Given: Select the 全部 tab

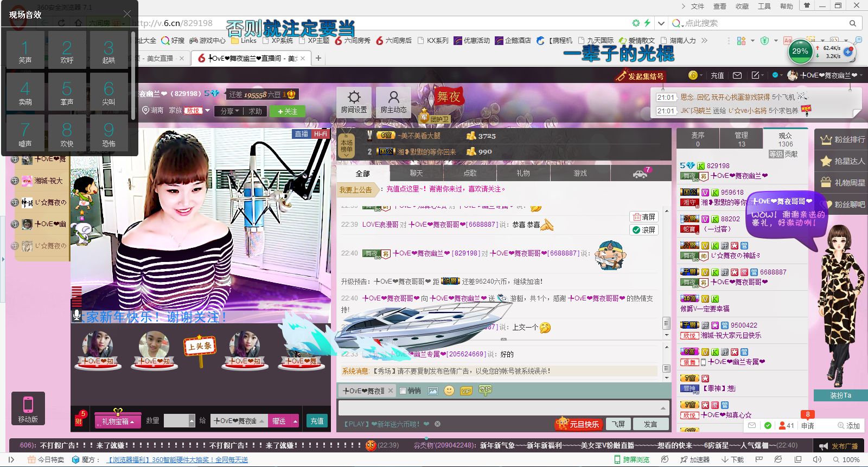Looking at the screenshot, I should click(362, 174).
